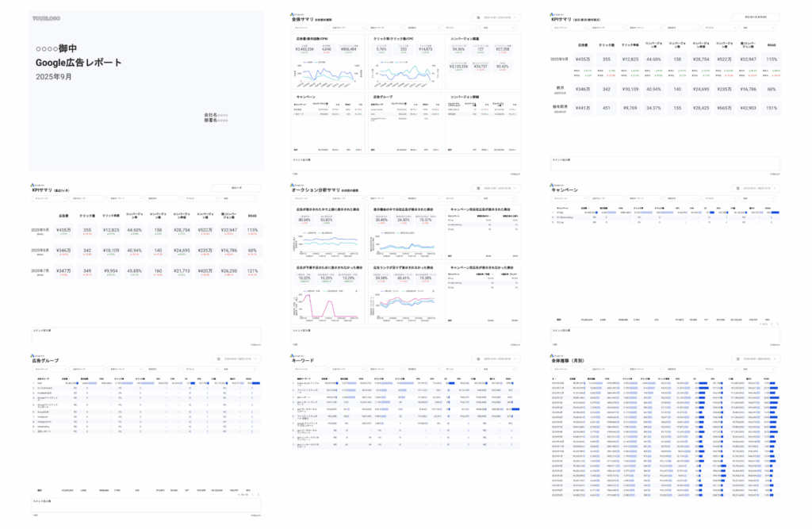Click the 広告費/表示回数/CPM line chart

[x=326, y=74]
